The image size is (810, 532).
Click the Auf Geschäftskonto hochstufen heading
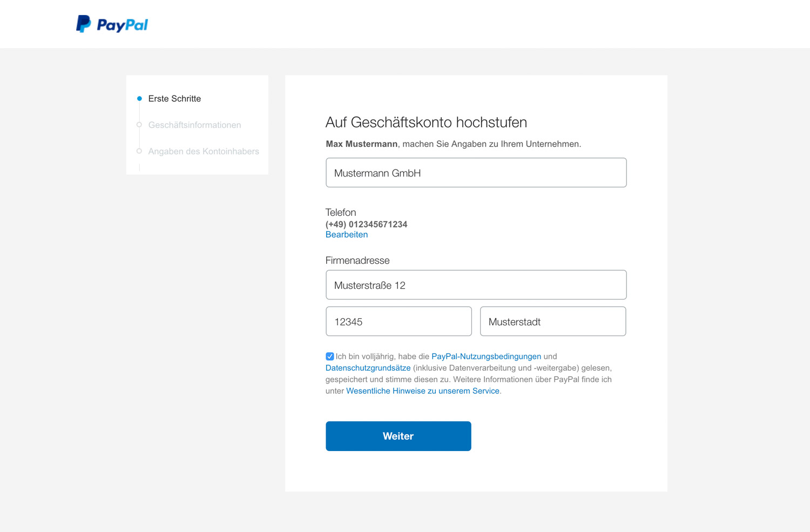pyautogui.click(x=426, y=122)
